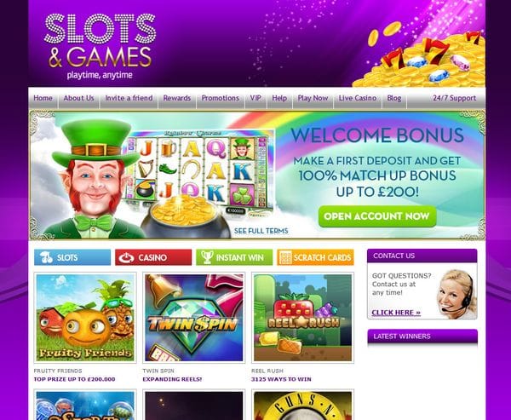511x420 pixels.
Task: Follow the See Full Terms link
Action: pos(261,231)
